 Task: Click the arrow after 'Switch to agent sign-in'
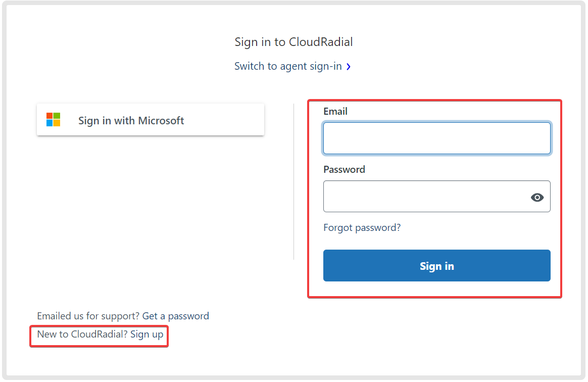pyautogui.click(x=349, y=66)
